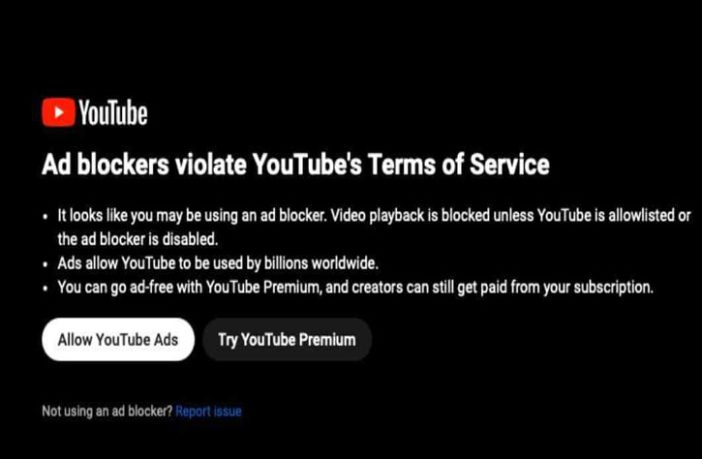Open the Try YouTube Premium button
Viewport: 702px width, 459px height.
click(x=287, y=339)
